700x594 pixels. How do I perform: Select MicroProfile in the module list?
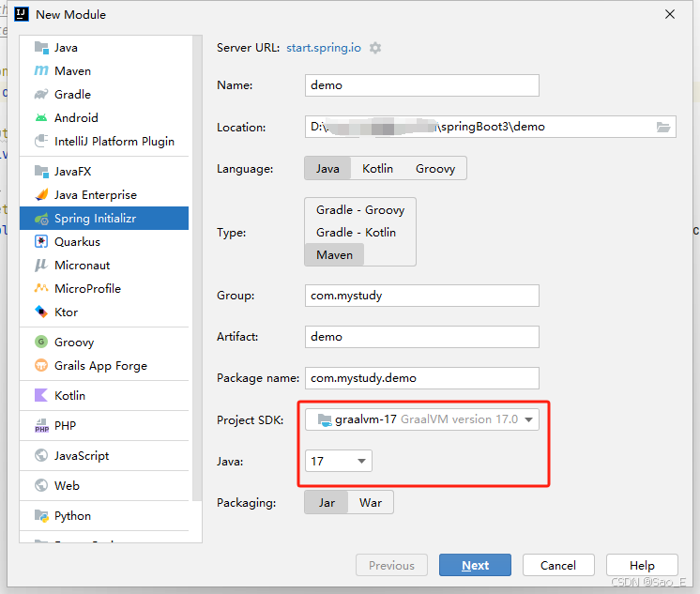104,288
